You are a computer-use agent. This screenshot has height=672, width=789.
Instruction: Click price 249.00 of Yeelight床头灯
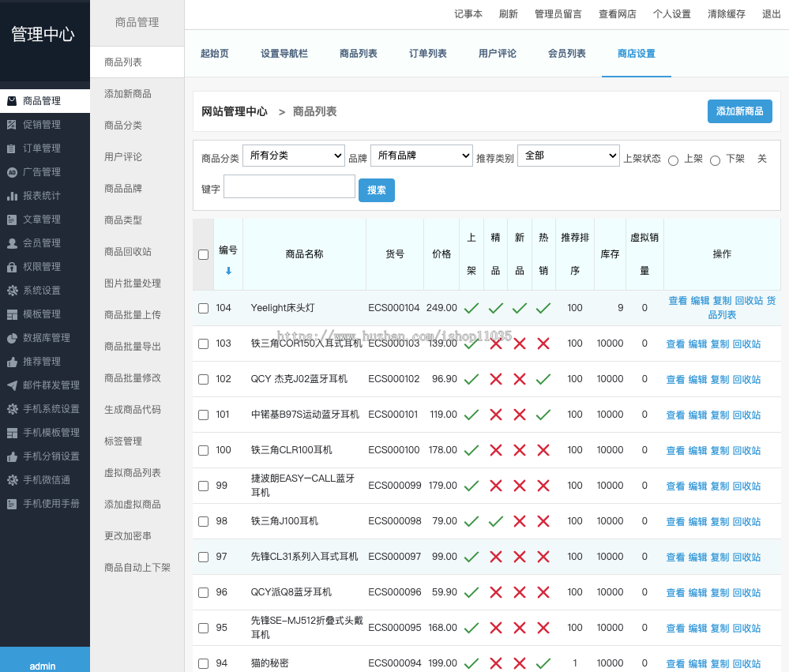pyautogui.click(x=441, y=307)
